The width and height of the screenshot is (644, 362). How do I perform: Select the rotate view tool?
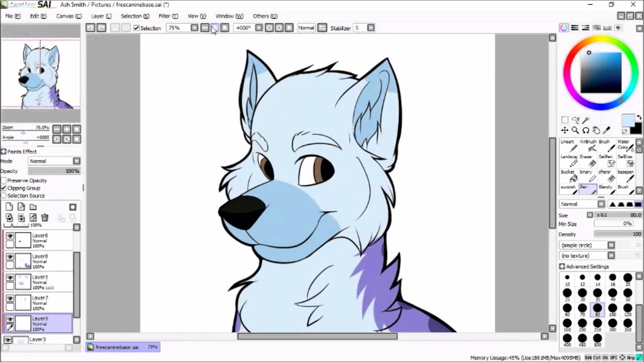pyautogui.click(x=586, y=130)
